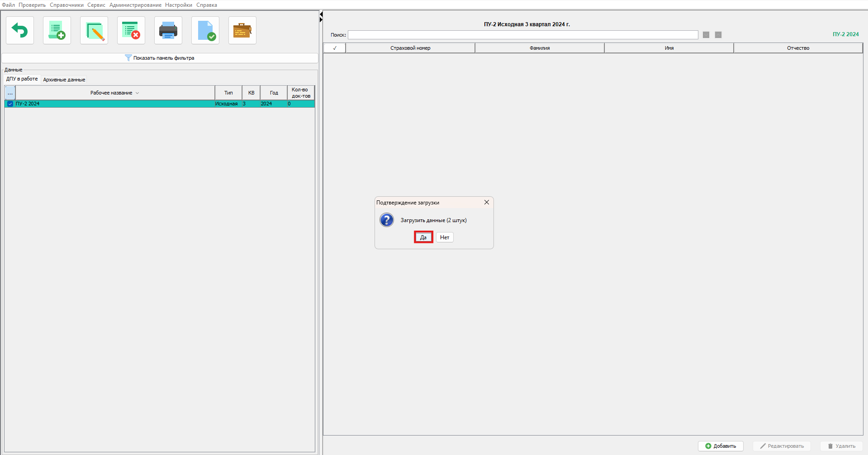Click the '...' select-all column header

coord(10,93)
